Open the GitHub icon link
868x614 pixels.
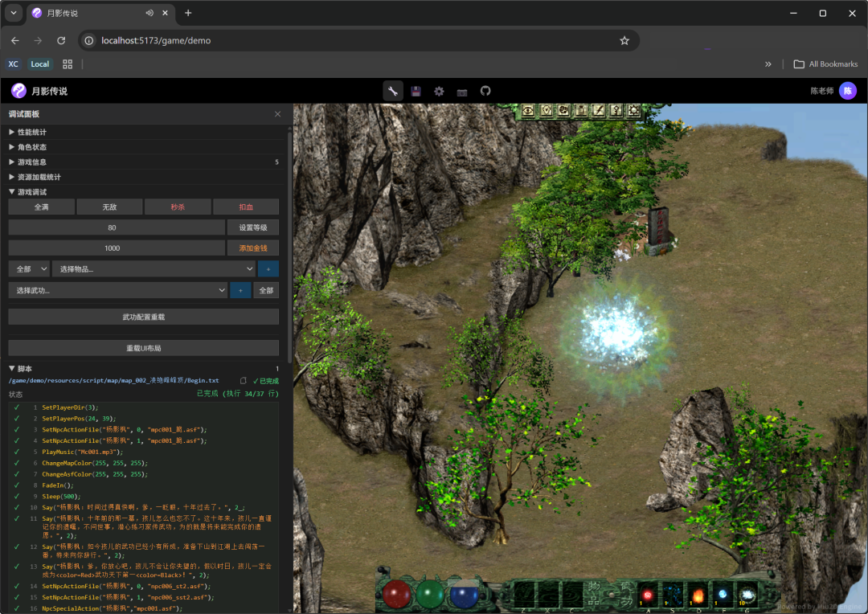point(485,91)
